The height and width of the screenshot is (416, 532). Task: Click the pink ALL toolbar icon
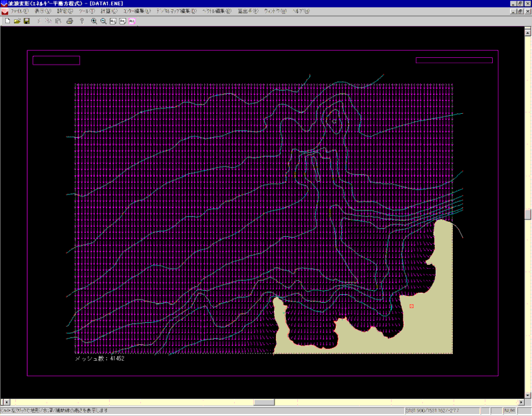tap(132, 21)
